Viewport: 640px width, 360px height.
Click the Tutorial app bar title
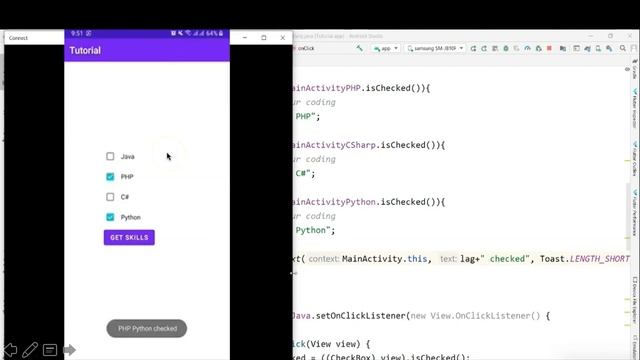point(85,51)
